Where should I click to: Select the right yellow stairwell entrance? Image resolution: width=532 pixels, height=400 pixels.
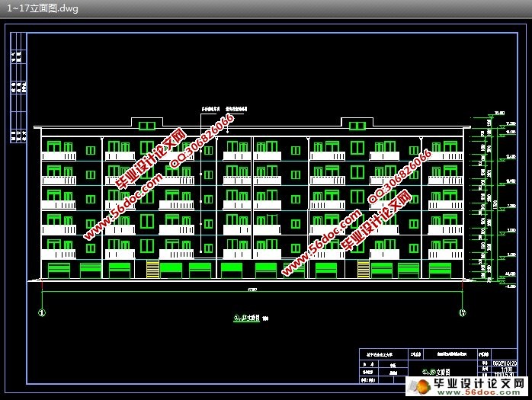coord(363,270)
